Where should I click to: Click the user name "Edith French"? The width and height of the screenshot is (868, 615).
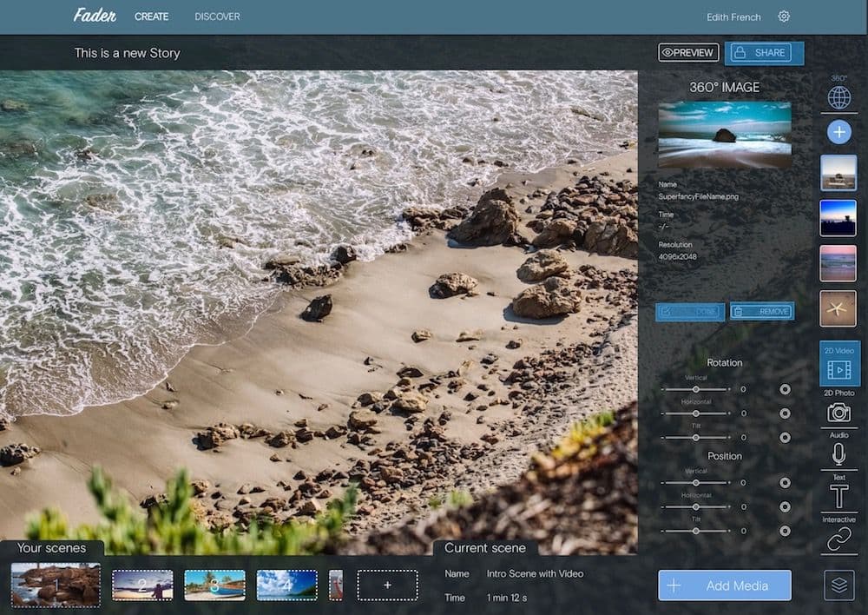pos(733,17)
